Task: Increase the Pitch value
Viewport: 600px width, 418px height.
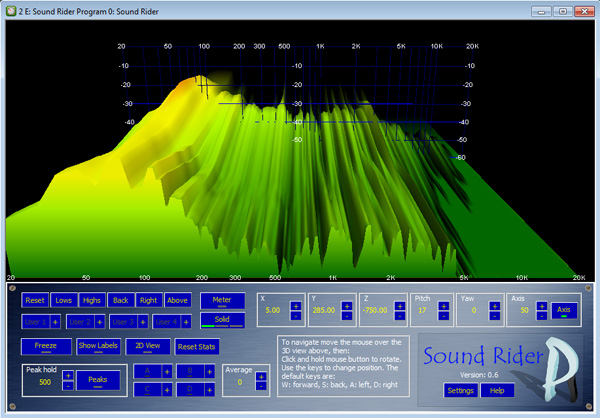Action: (443, 306)
